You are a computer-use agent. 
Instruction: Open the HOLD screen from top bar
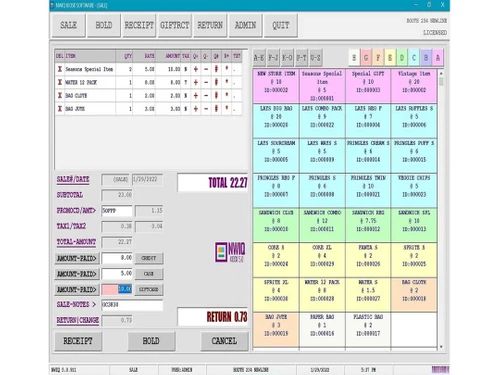click(x=104, y=25)
